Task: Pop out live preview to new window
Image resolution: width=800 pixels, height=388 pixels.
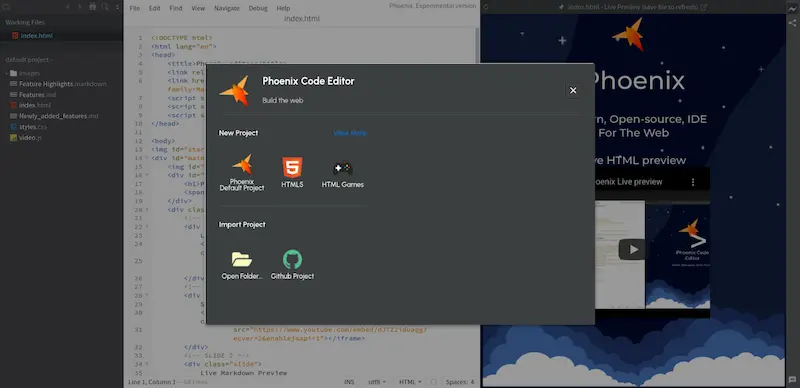Action: pos(704,7)
